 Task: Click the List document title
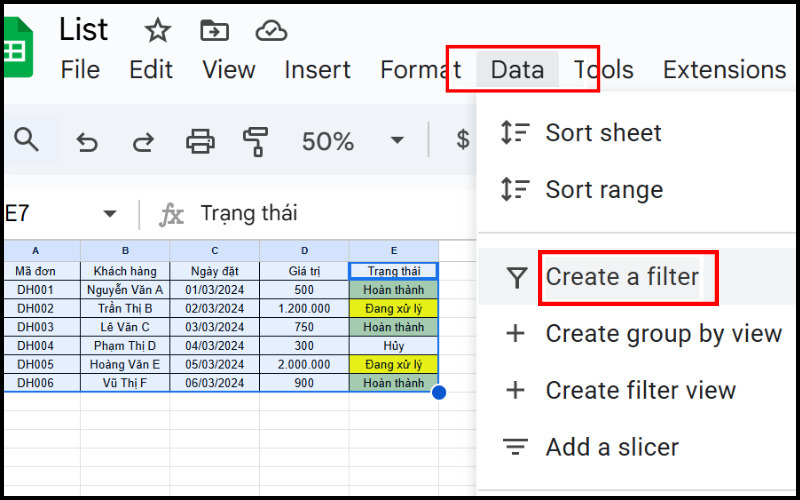pyautogui.click(x=84, y=29)
